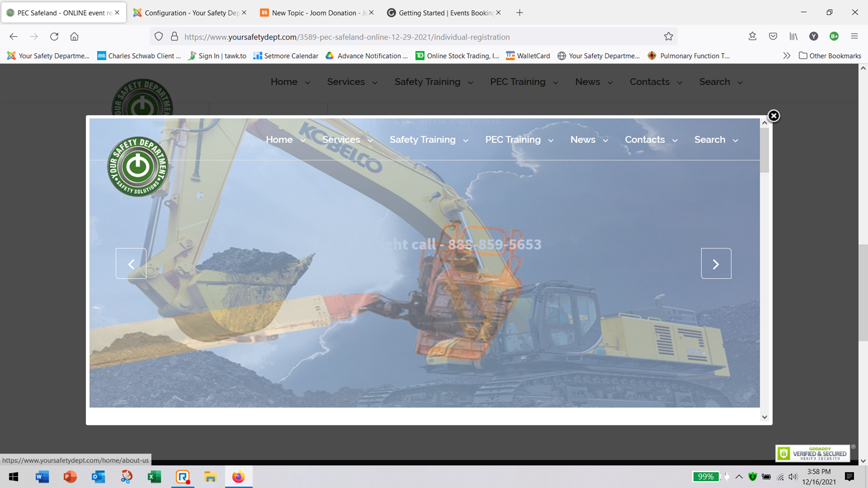
Task: Switch to the Joom Donation New Topic tab
Action: (x=314, y=12)
